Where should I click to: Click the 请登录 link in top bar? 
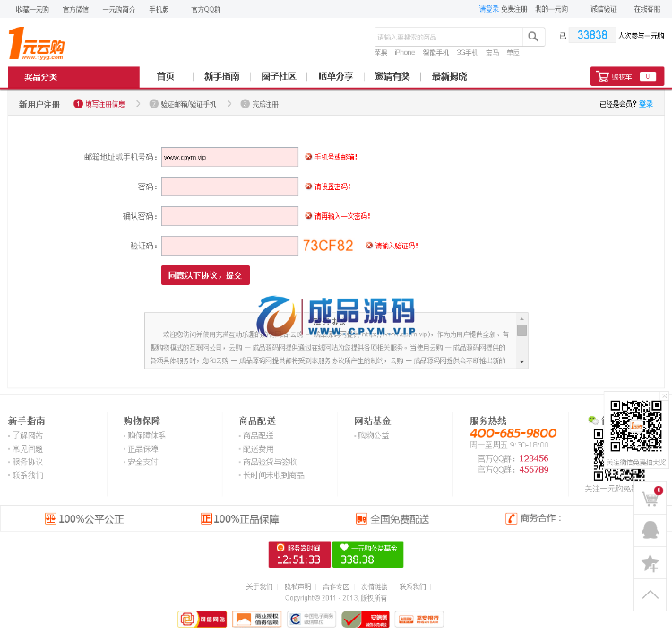pyautogui.click(x=488, y=9)
